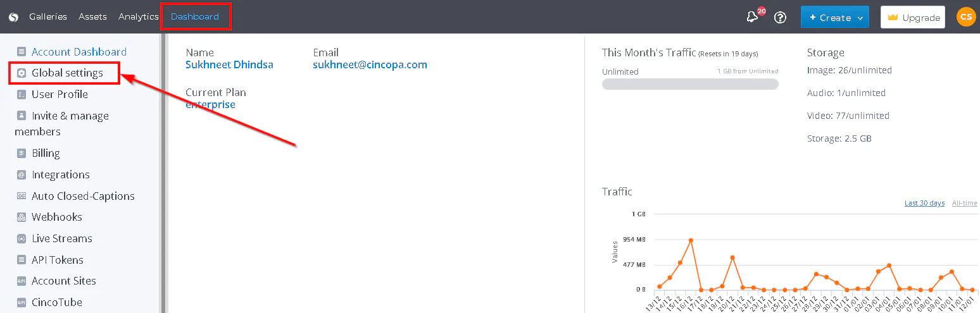980x313 pixels.
Task: Open Auto Closed-Captions in the sidebar
Action: click(83, 196)
